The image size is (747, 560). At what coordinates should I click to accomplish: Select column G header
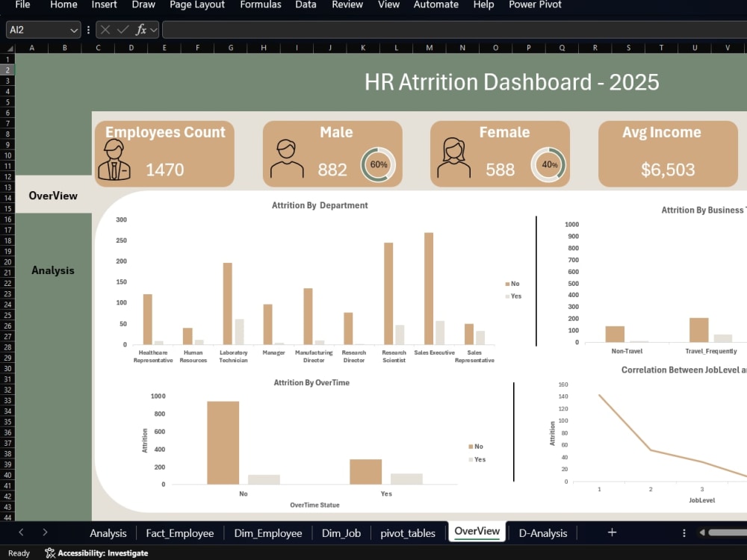(231, 48)
